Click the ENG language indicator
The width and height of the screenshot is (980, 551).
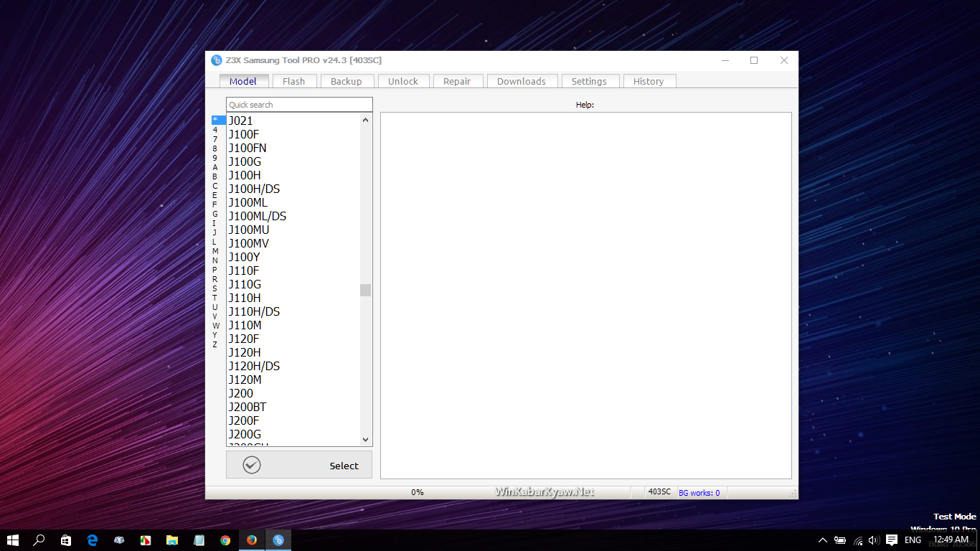[913, 540]
